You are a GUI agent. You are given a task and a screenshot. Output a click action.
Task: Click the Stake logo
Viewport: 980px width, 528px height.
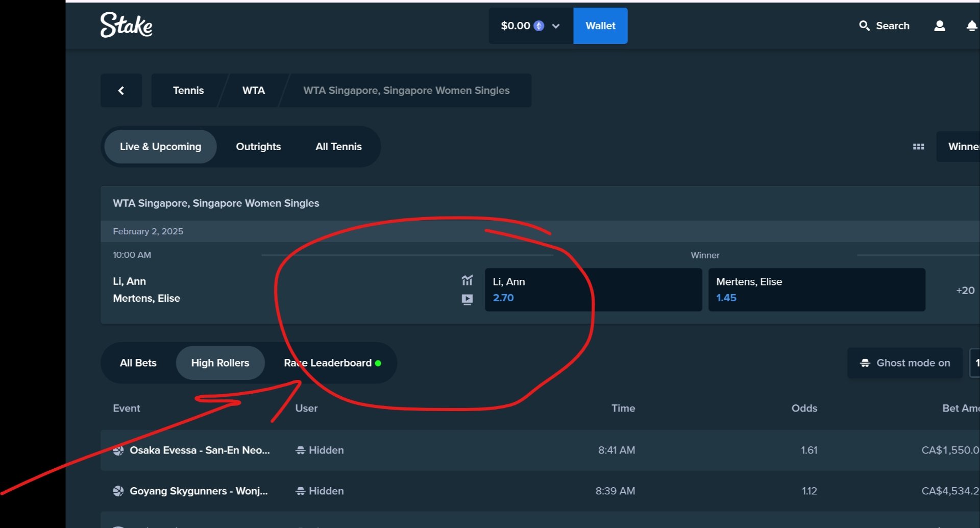click(x=126, y=25)
